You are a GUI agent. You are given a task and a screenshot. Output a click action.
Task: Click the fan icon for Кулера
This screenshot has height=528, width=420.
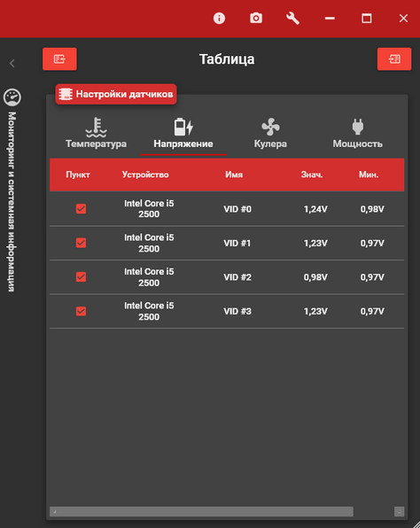(270, 127)
